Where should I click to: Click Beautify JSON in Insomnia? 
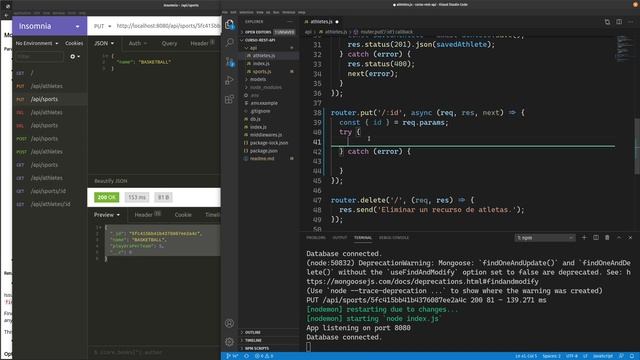pos(111,181)
